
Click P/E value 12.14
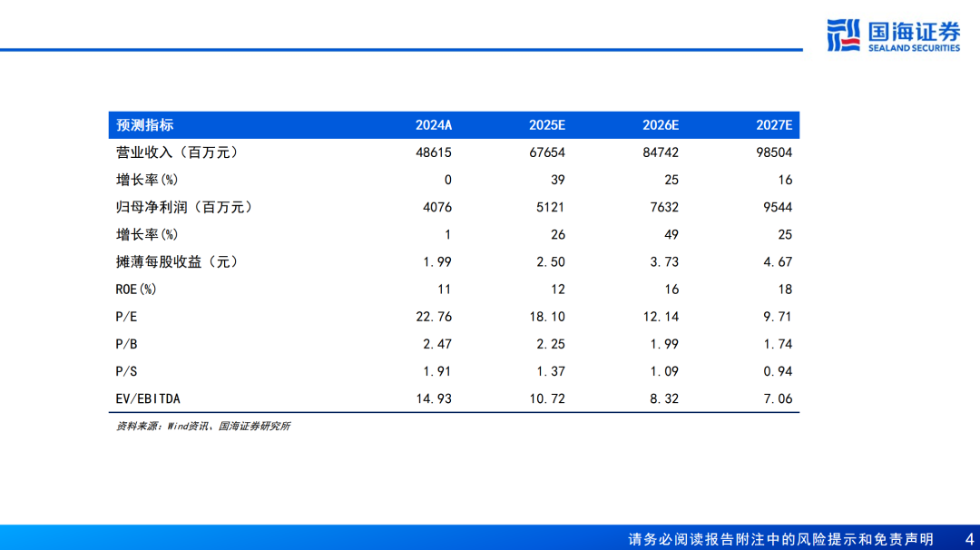pos(661,317)
